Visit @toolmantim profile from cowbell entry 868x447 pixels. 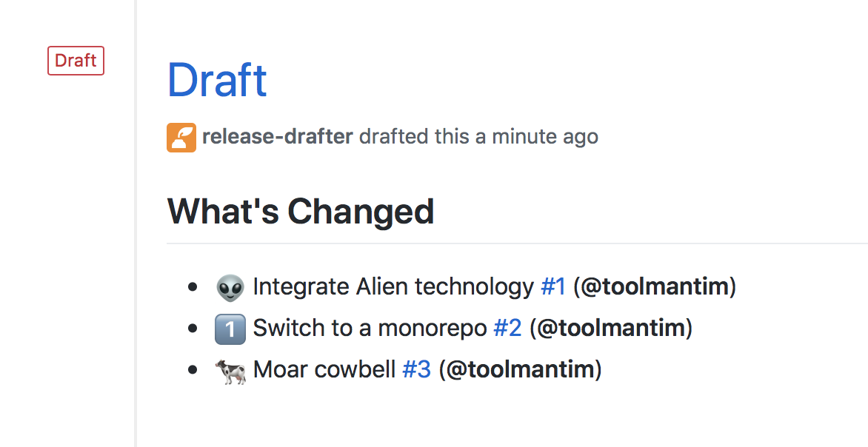pyautogui.click(x=517, y=369)
